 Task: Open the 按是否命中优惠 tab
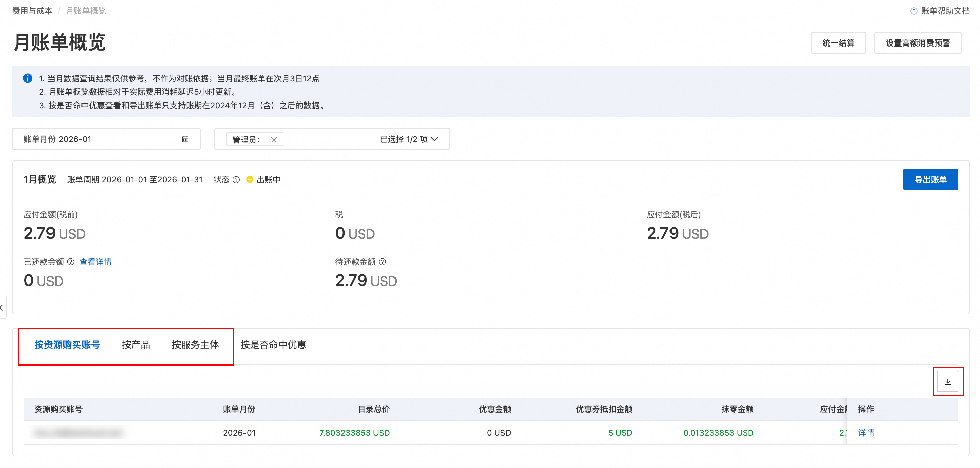[273, 345]
